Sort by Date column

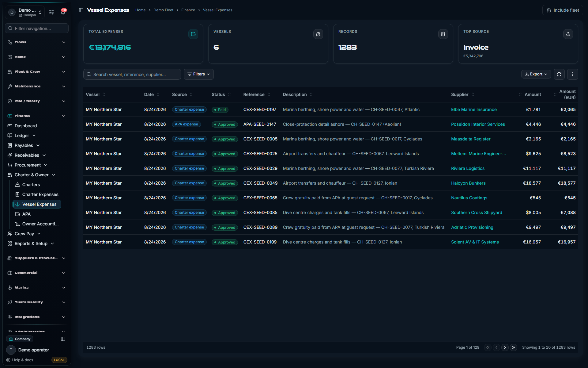pos(152,94)
